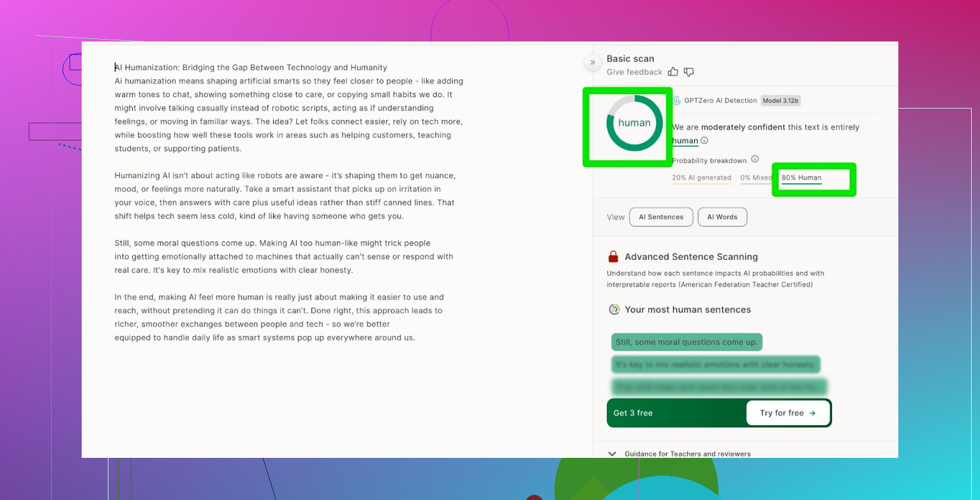The height and width of the screenshot is (500, 980).
Task: Select the 20% AI generated probability tab
Action: (x=701, y=178)
